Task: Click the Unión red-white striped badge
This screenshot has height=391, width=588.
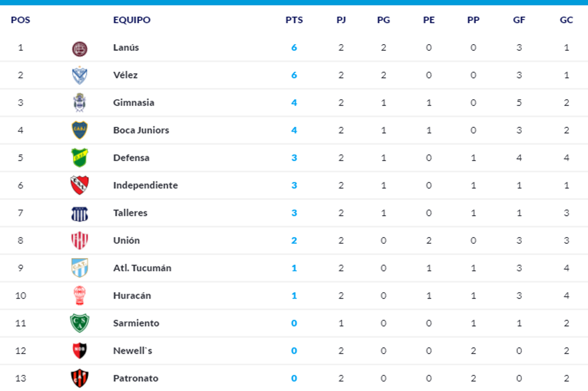Action: (x=80, y=241)
